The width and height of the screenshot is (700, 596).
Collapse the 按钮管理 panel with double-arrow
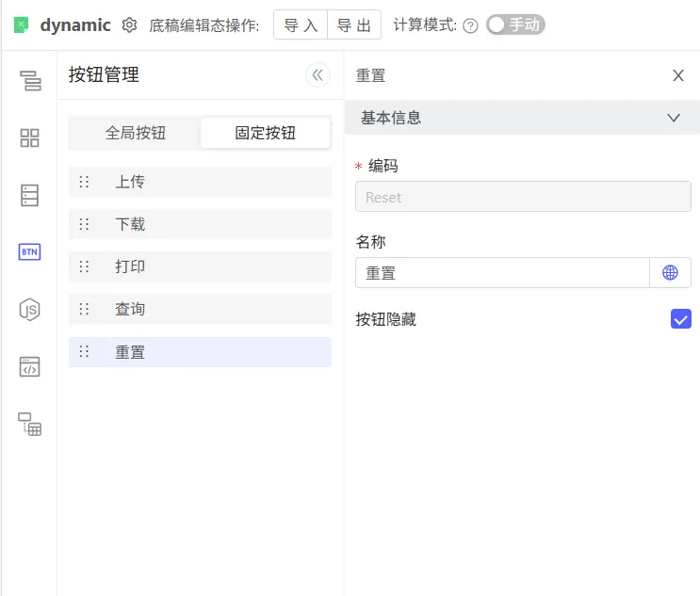317,75
